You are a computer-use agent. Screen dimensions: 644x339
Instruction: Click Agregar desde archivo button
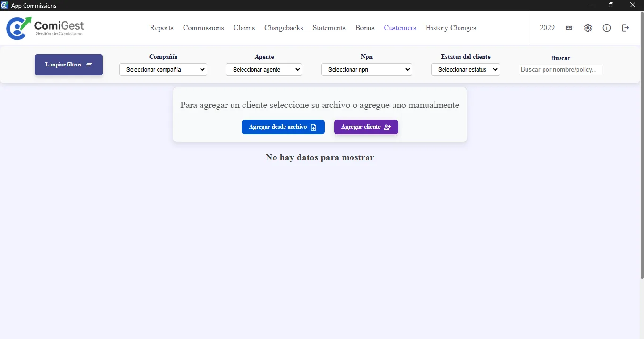tap(283, 127)
